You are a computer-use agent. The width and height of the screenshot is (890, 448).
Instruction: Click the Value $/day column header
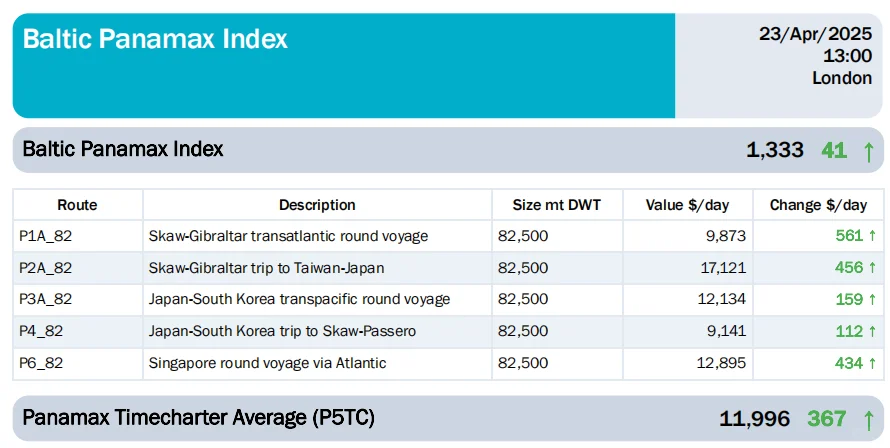[687, 205]
